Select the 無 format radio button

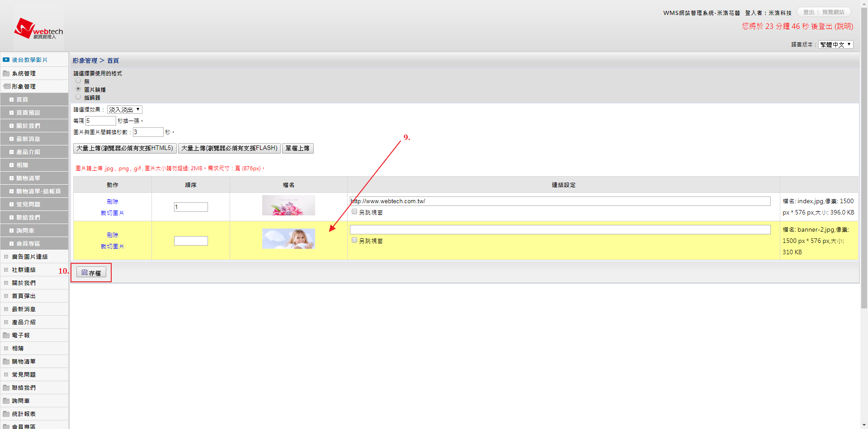pyautogui.click(x=78, y=81)
